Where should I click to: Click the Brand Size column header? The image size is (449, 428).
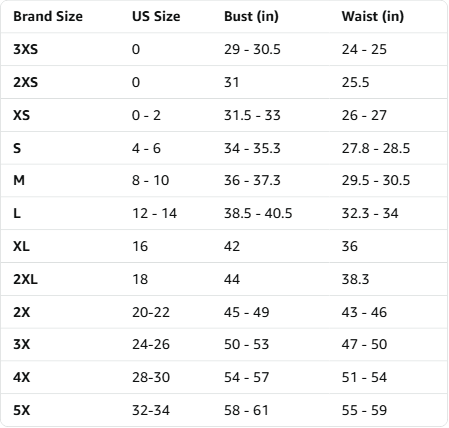[48, 16]
